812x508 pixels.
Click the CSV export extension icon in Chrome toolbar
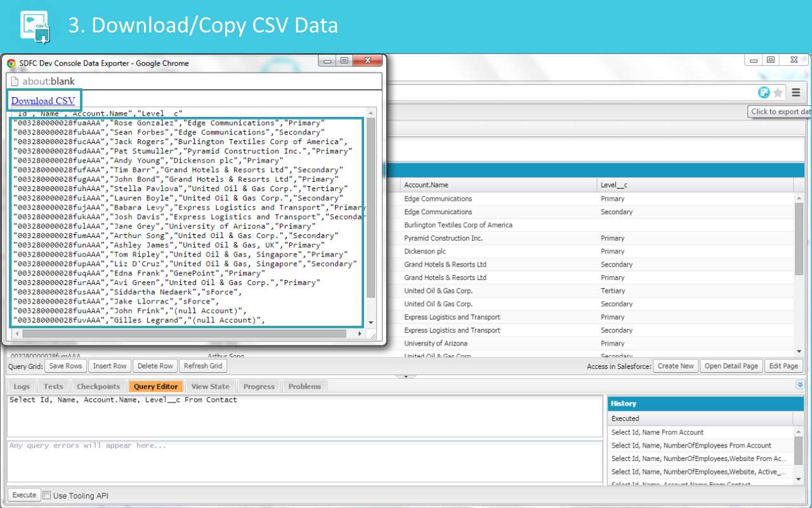(x=764, y=93)
